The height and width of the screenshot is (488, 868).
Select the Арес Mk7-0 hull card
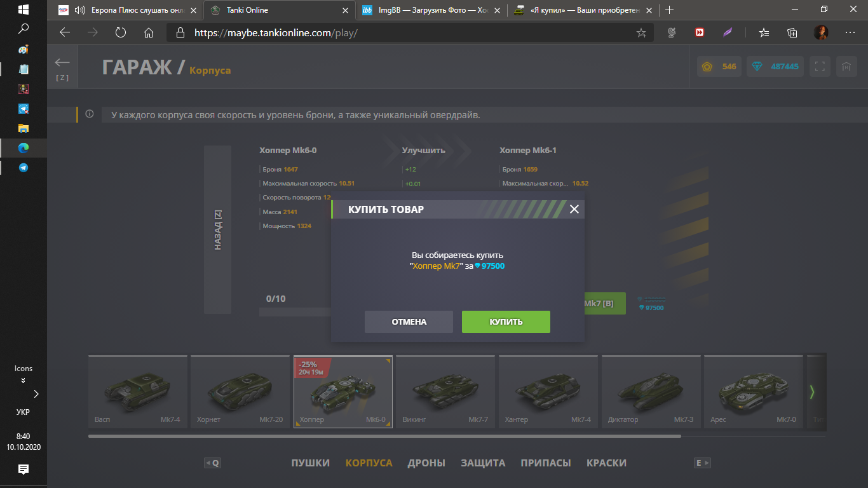pos(754,391)
